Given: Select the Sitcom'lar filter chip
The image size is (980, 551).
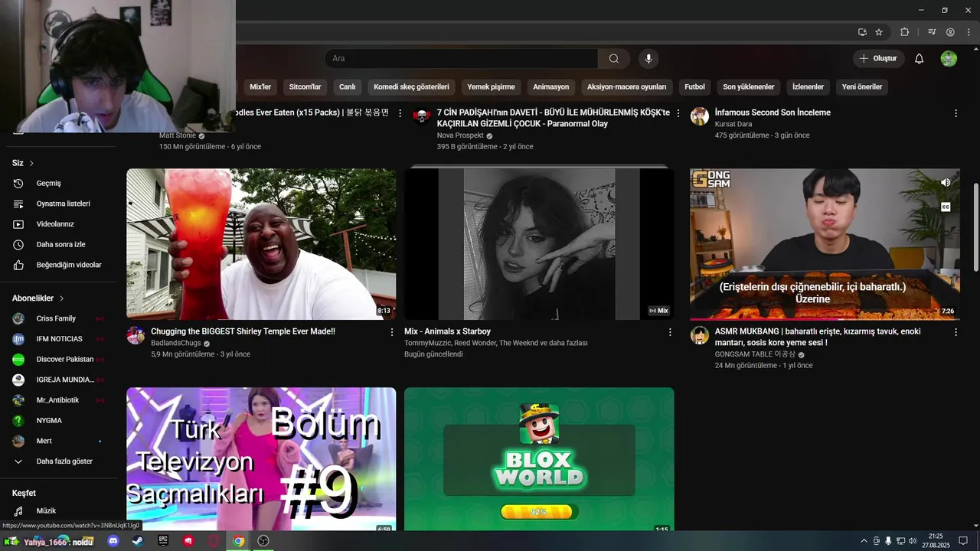Looking at the screenshot, I should click(305, 86).
